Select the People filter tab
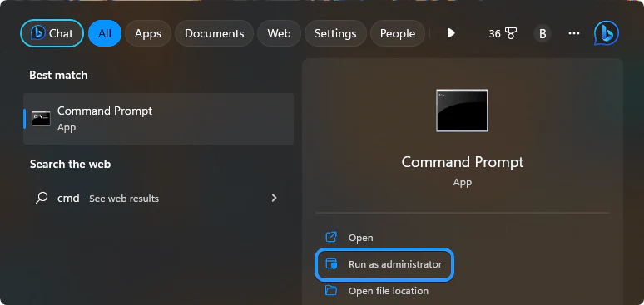Viewport: 644px width, 305px height. click(398, 33)
